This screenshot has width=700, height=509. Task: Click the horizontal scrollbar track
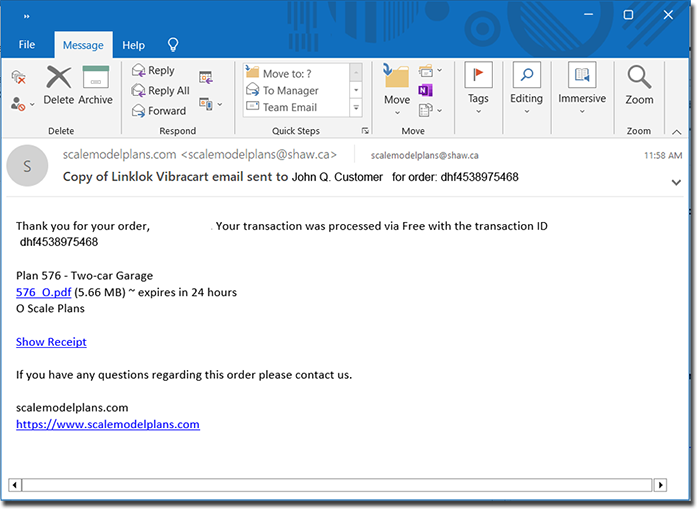coord(338,485)
